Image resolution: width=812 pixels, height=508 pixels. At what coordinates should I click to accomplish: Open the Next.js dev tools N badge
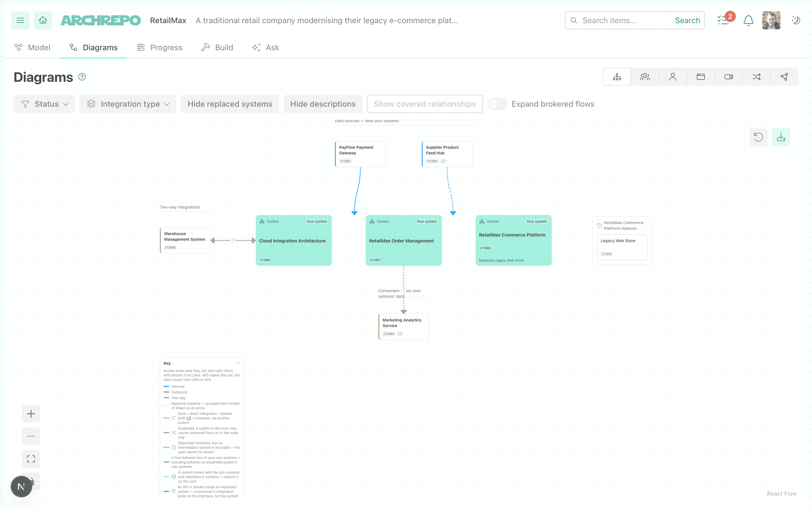(x=21, y=486)
